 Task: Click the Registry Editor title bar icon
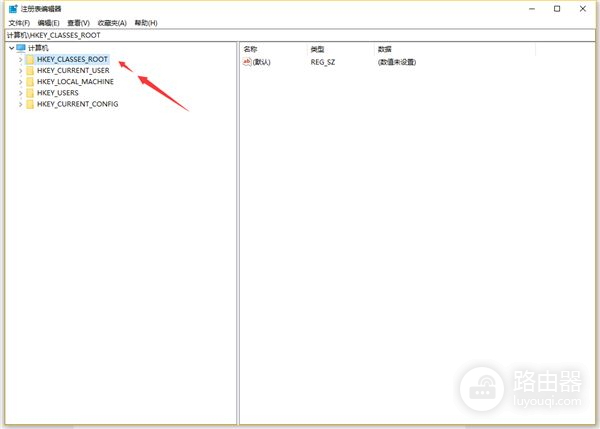[x=13, y=8]
